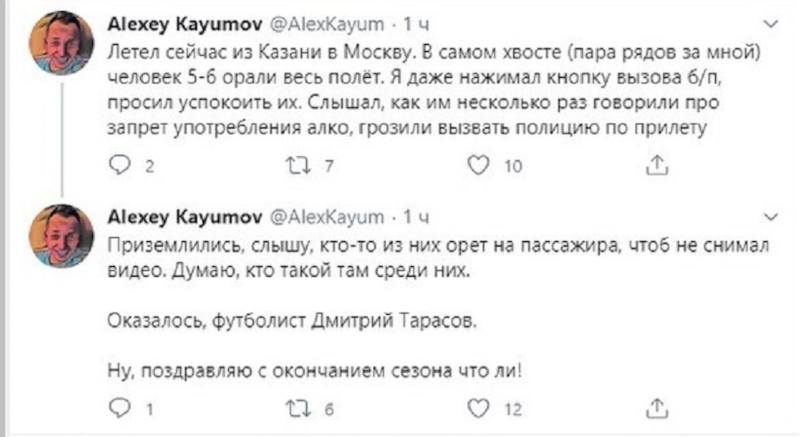Retweet the tweet showing 7 retweets
This screenshot has width=800, height=437.
pyautogui.click(x=299, y=165)
